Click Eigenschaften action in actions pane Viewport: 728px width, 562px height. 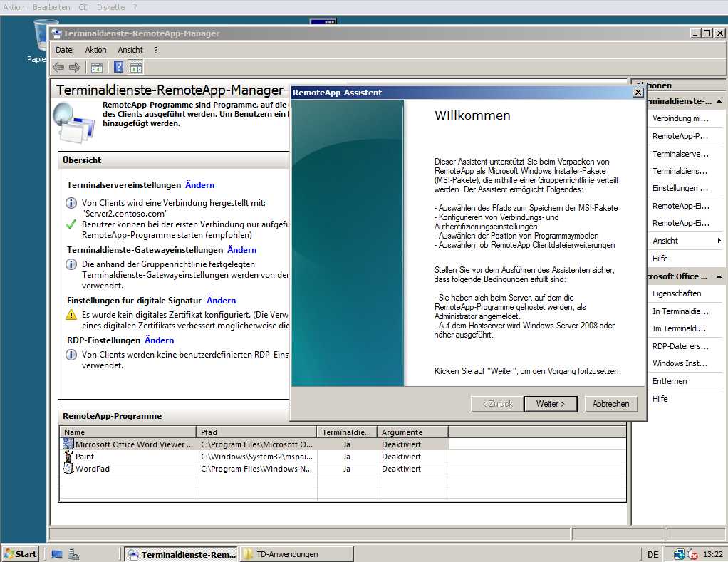(x=677, y=293)
